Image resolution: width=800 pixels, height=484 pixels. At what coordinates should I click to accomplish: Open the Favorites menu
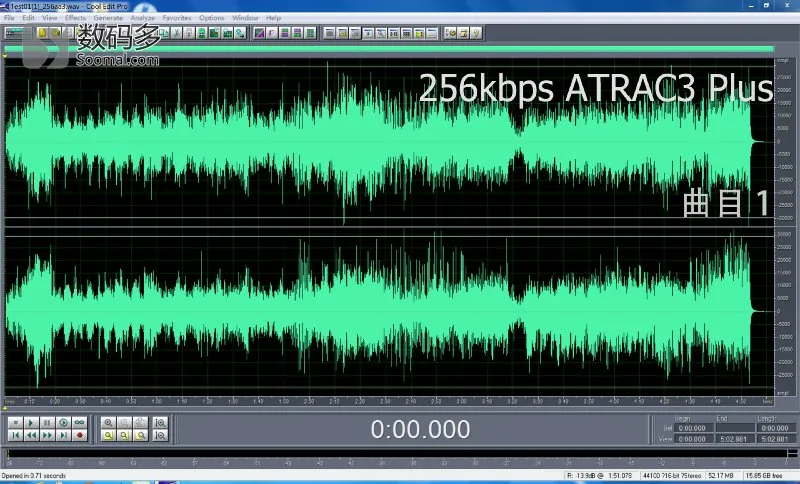click(x=177, y=18)
